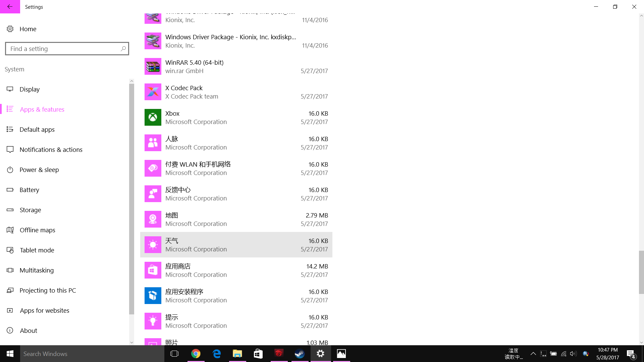Screen dimensions: 644x362
Task: Go to Power & sleep
Action: 64,170
